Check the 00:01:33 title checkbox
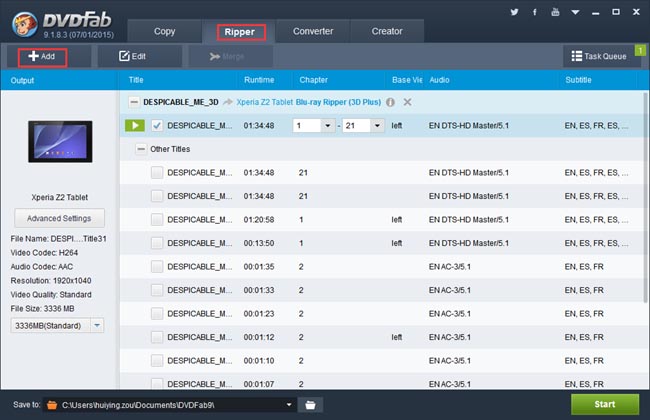This screenshot has height=420, width=650. coord(157,290)
